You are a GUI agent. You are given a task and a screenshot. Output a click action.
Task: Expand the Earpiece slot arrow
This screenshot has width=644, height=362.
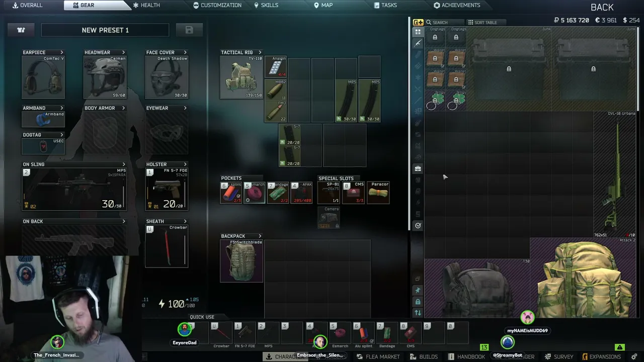(62, 52)
